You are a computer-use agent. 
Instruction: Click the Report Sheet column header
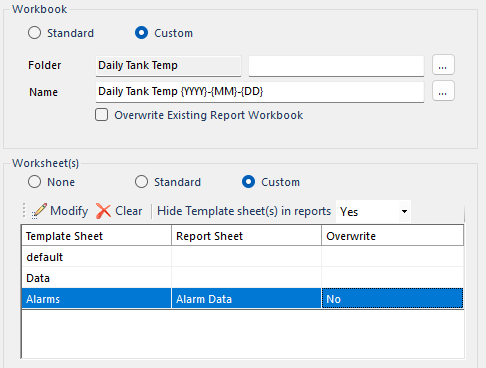246,236
